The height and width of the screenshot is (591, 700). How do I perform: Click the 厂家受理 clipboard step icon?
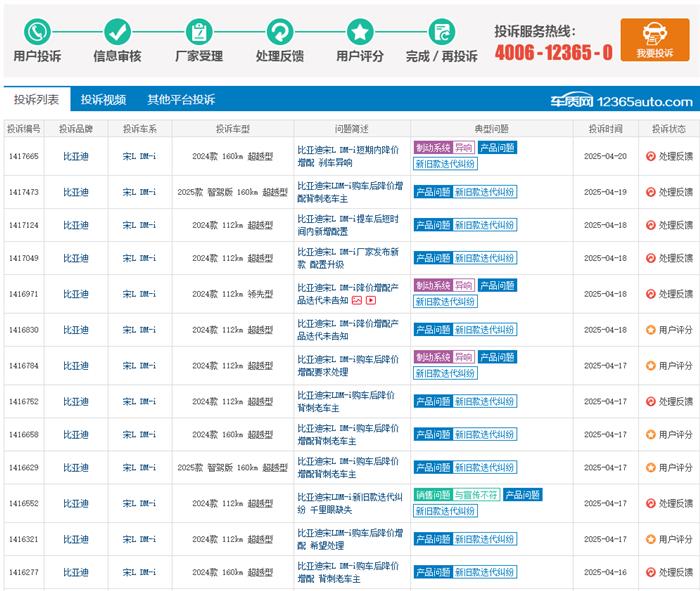pos(199,32)
